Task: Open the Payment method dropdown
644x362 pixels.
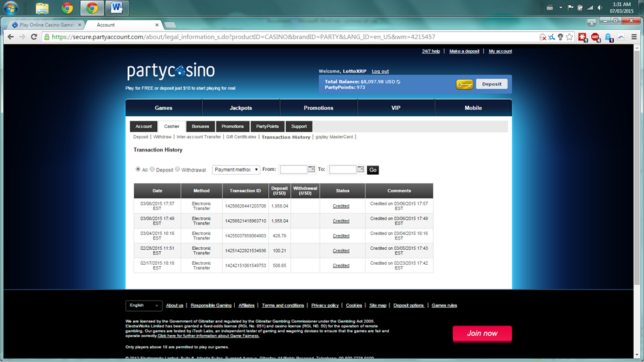Action: [236, 170]
